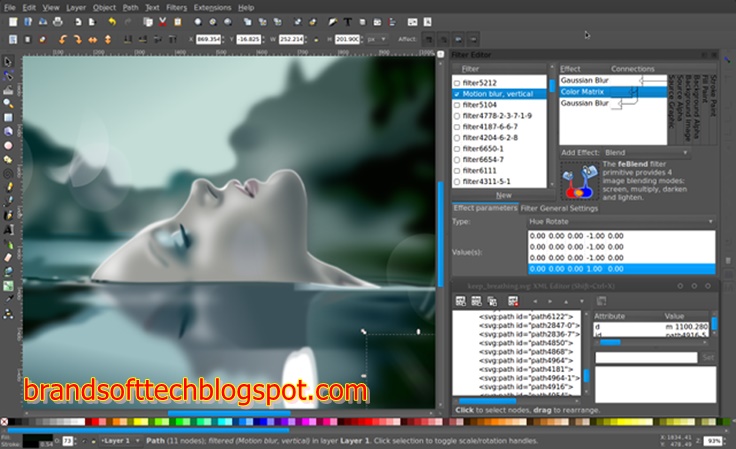Toggle the width/height lock icon

(316, 39)
